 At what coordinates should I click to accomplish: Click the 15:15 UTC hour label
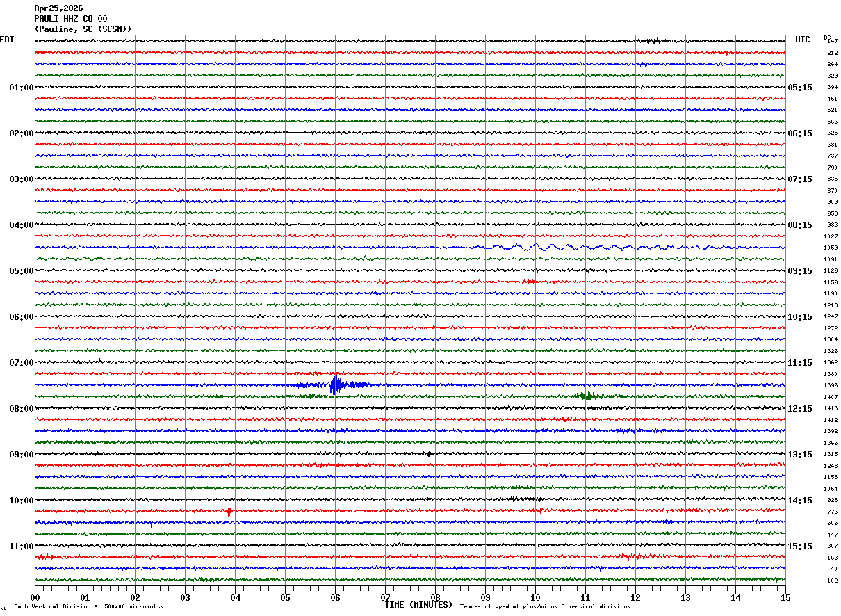point(799,546)
